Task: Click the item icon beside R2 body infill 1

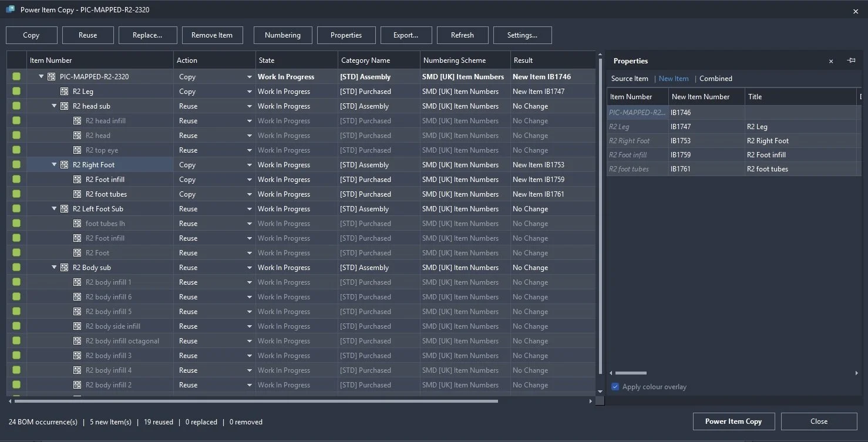Action: tap(77, 282)
